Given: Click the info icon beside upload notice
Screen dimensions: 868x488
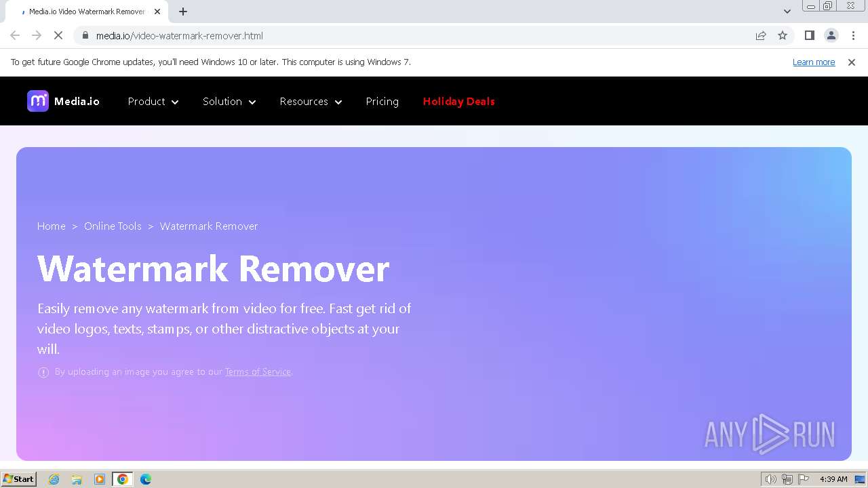Looking at the screenshot, I should (43, 372).
